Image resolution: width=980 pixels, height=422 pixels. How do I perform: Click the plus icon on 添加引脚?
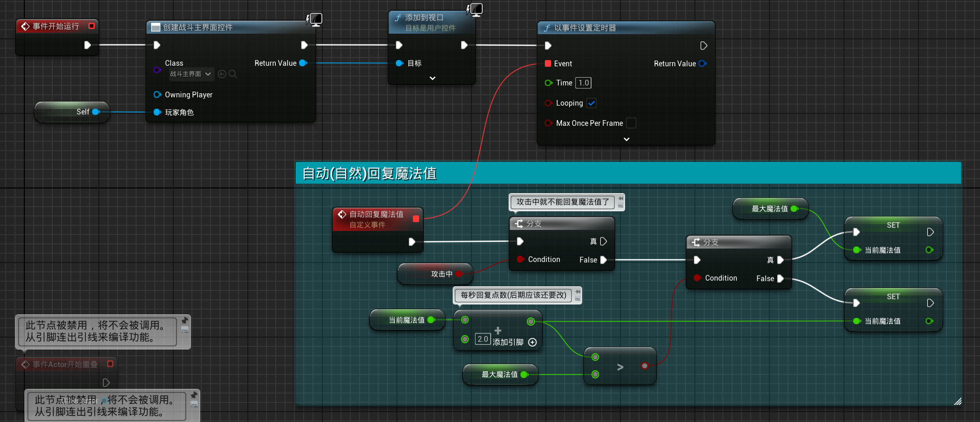(532, 342)
